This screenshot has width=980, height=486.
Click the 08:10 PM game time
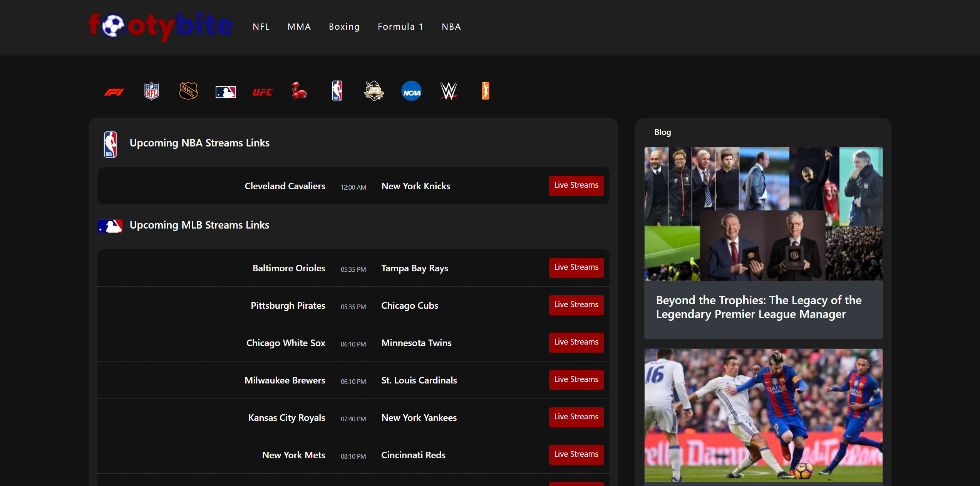coord(353,456)
